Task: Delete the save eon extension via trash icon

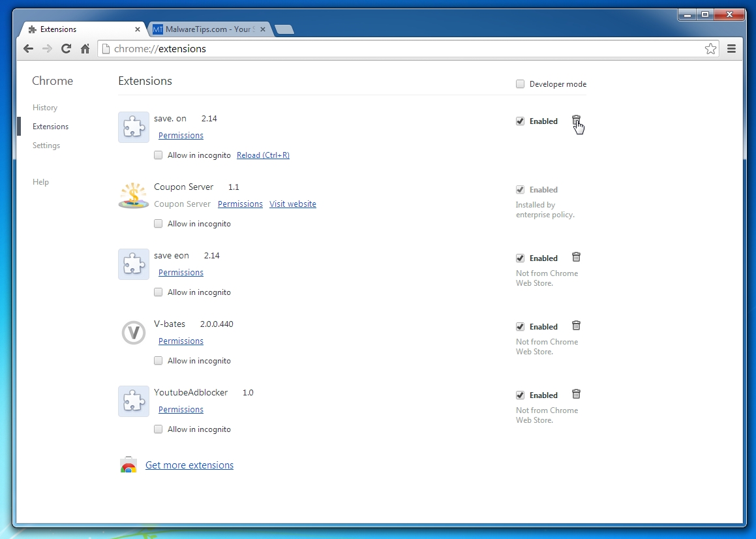Action: point(576,257)
